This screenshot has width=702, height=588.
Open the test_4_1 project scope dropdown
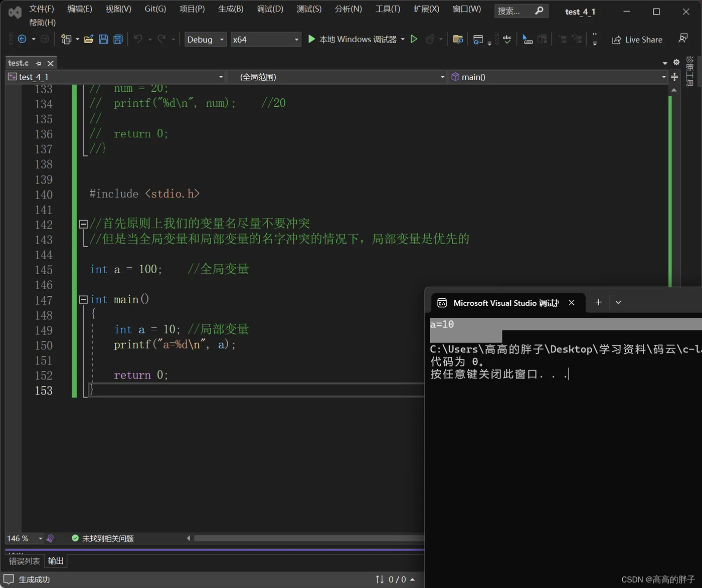[x=115, y=77]
